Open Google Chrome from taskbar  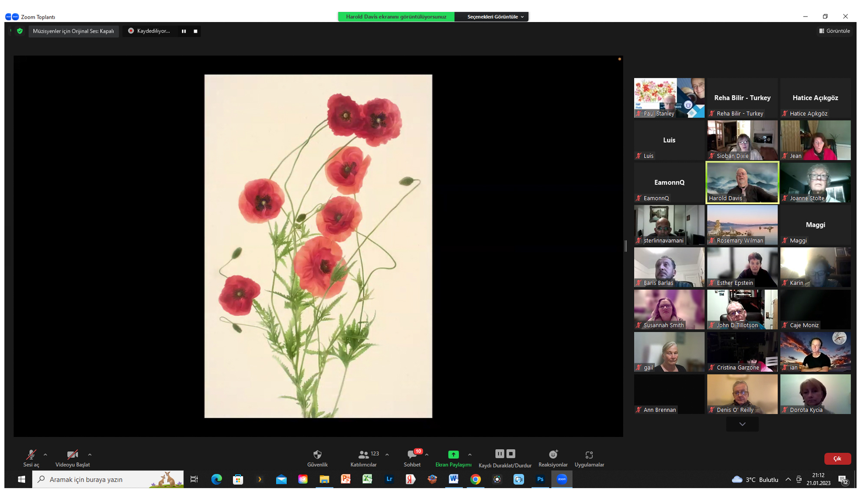point(476,479)
